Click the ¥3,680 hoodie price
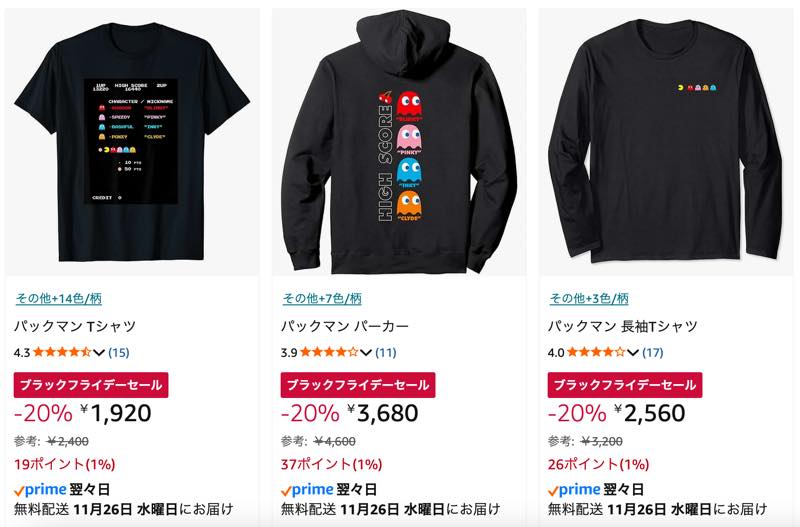The image size is (800, 527). [383, 413]
